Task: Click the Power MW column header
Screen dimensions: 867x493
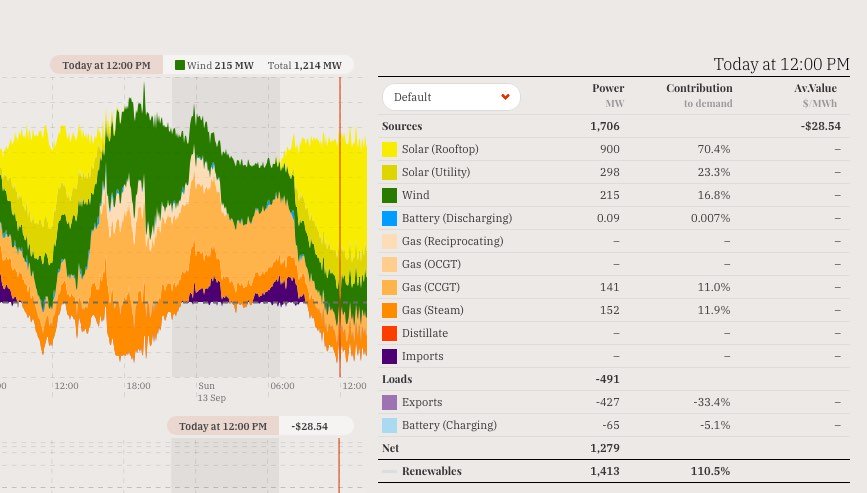Action: 608,95
